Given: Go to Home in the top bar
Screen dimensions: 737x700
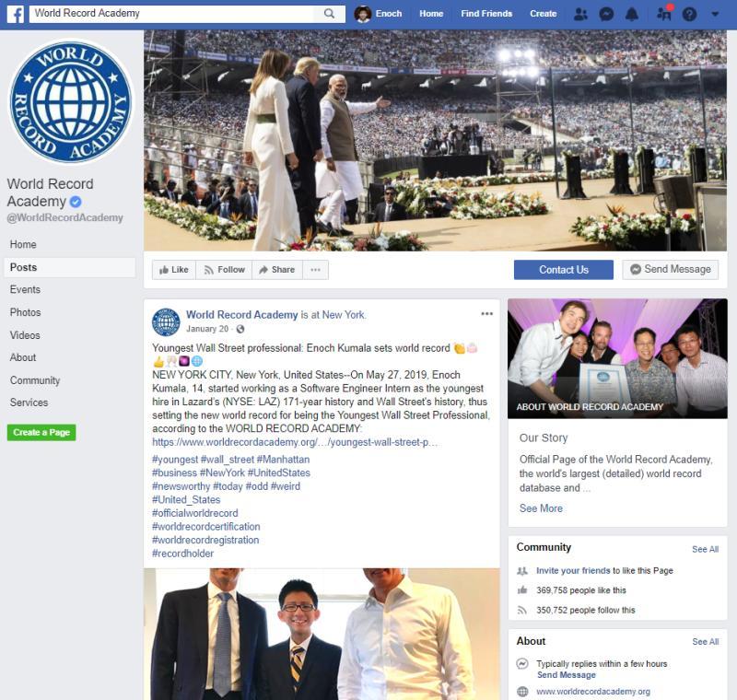Looking at the screenshot, I should [431, 14].
